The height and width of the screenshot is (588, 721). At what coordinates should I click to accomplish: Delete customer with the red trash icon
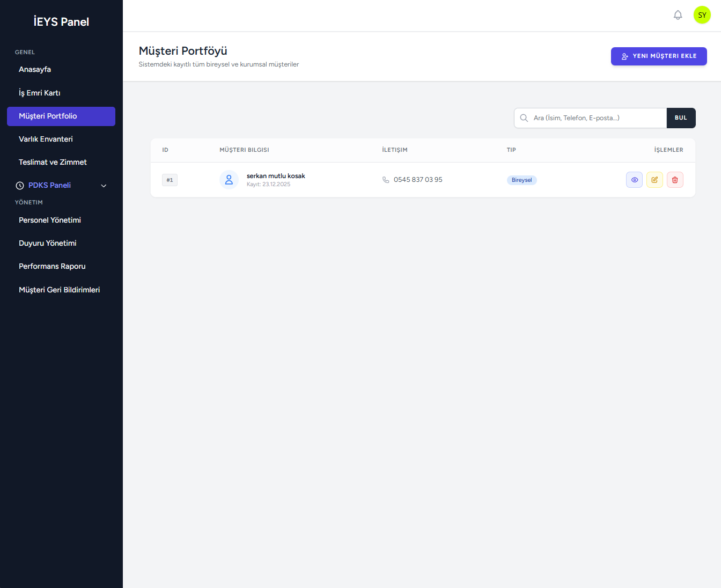tap(675, 180)
